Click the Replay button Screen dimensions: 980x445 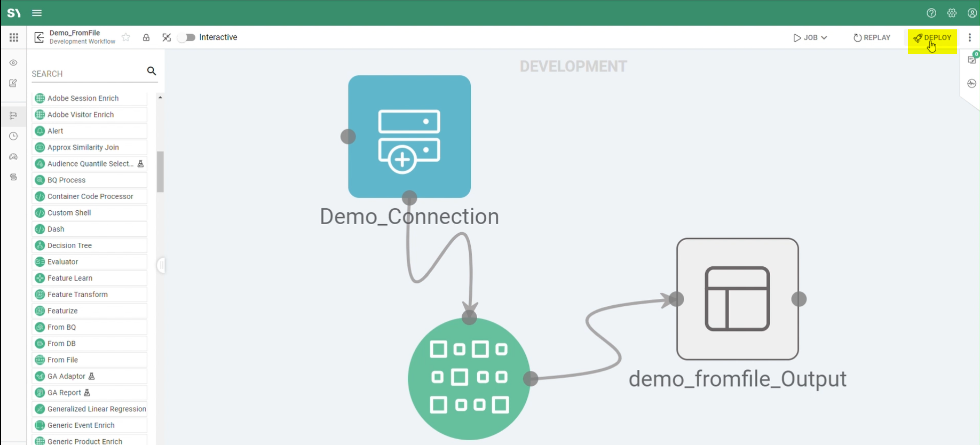[x=872, y=38]
